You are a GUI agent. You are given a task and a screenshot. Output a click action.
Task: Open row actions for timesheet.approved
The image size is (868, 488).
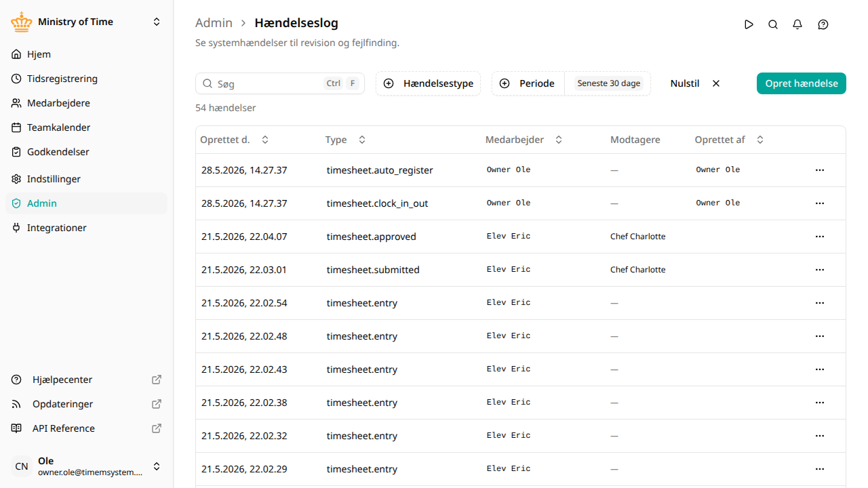[x=820, y=237]
